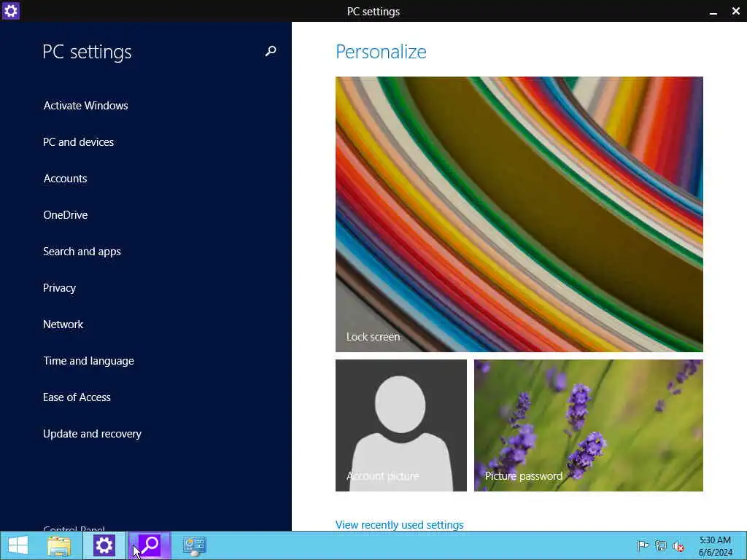The width and height of the screenshot is (747, 560).
Task: Select Update and recovery
Action: 92,434
